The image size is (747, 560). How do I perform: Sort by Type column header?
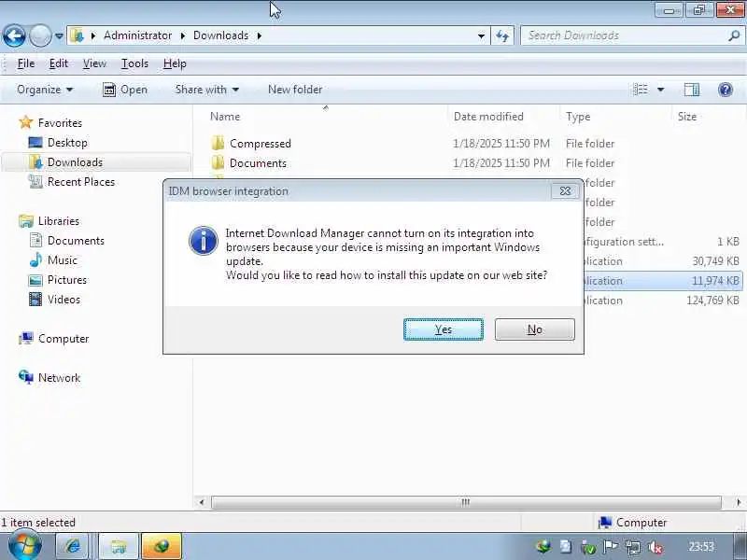pos(578,117)
